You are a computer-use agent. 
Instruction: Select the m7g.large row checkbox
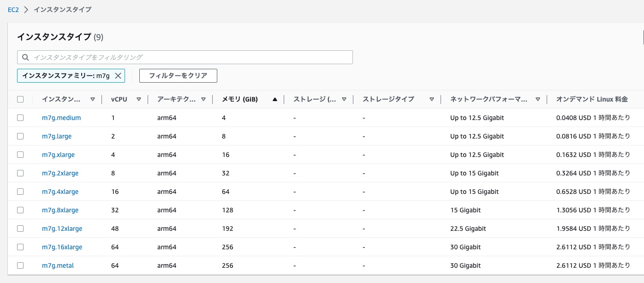20,136
